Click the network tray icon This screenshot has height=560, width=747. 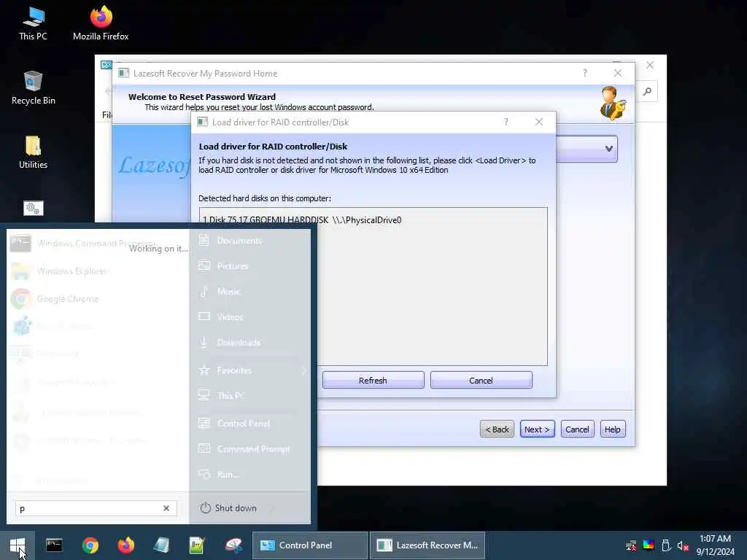click(x=631, y=545)
